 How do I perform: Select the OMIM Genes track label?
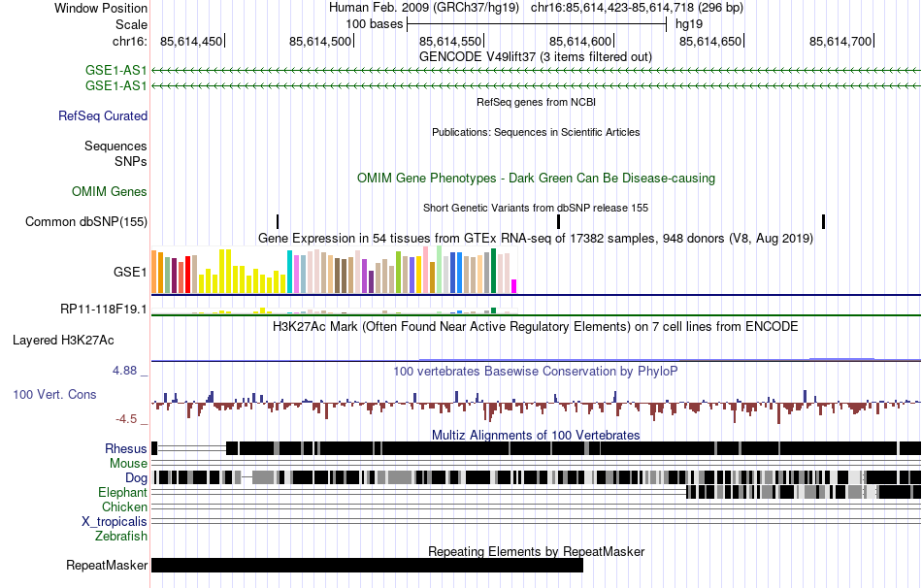110,192
